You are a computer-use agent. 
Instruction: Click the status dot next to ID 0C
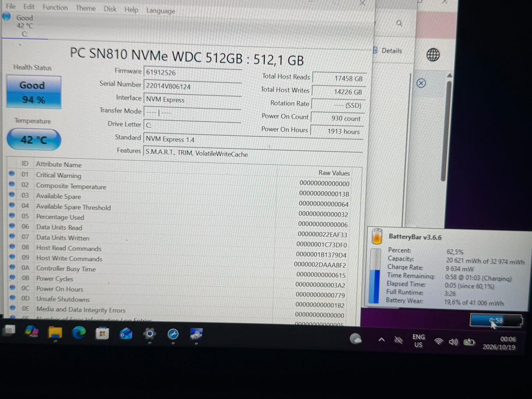[12, 288]
